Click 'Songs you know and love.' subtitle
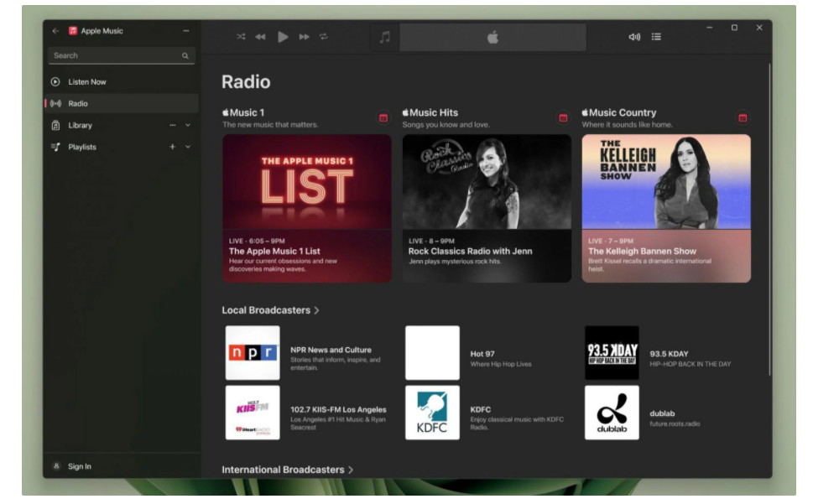The width and height of the screenshot is (813, 504). click(x=446, y=125)
